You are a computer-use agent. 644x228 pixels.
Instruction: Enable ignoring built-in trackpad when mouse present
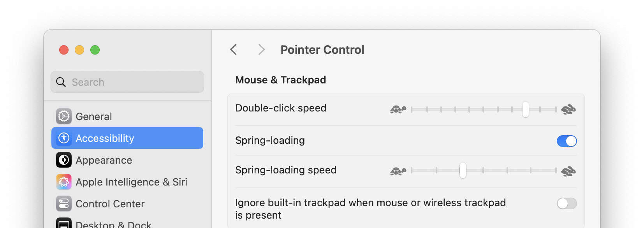(567, 203)
